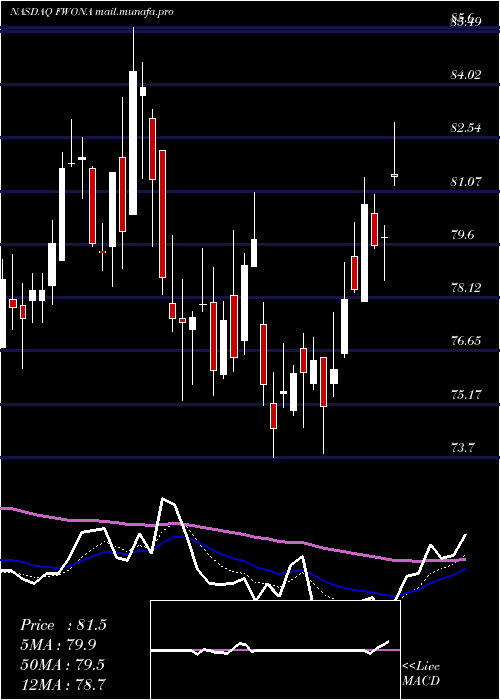
Task: Click the 5MA : 79.9 readout
Action: (58, 645)
